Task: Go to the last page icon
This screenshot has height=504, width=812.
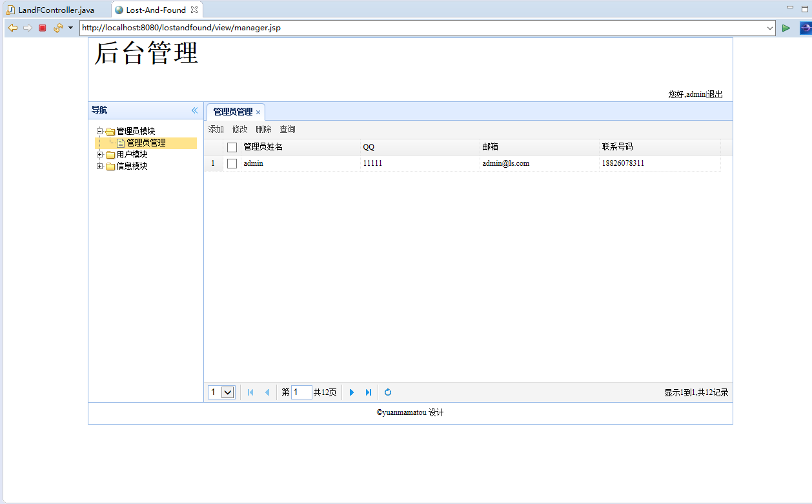Action: (369, 392)
